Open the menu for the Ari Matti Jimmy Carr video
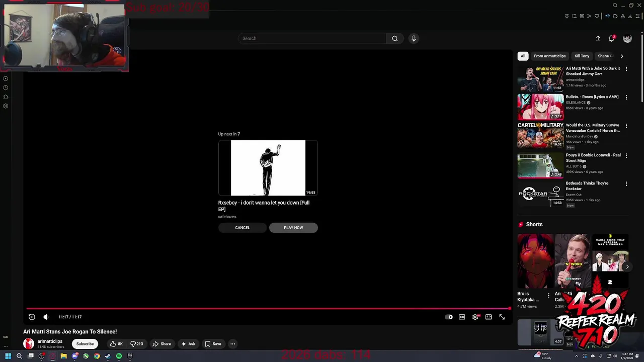The height and width of the screenshot is (362, 644). pyautogui.click(x=626, y=69)
